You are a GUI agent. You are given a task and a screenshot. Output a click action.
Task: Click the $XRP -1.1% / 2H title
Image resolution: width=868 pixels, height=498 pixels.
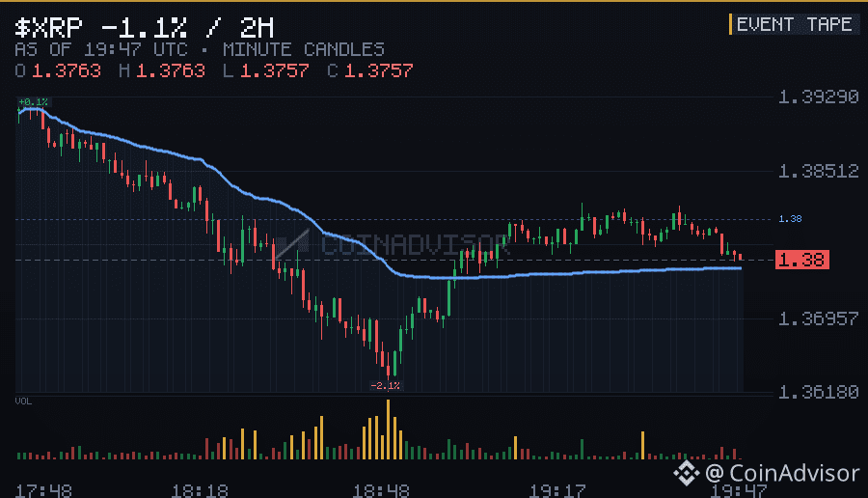point(144,27)
